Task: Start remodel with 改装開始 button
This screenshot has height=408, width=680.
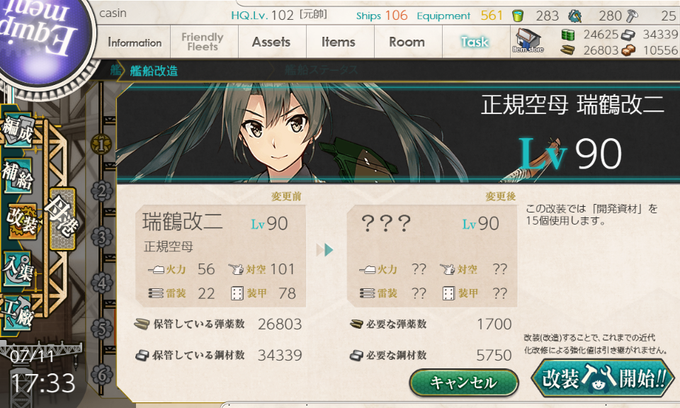Action: coord(603,378)
